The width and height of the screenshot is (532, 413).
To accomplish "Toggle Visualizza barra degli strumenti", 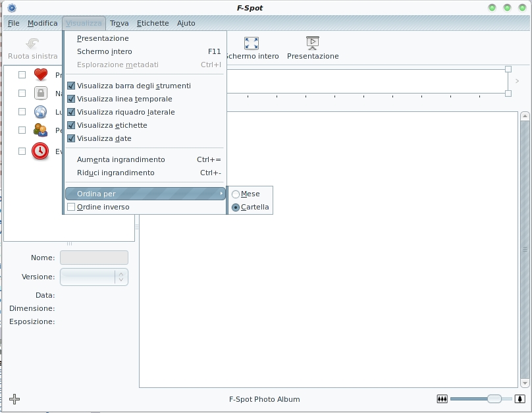I will [x=145, y=86].
